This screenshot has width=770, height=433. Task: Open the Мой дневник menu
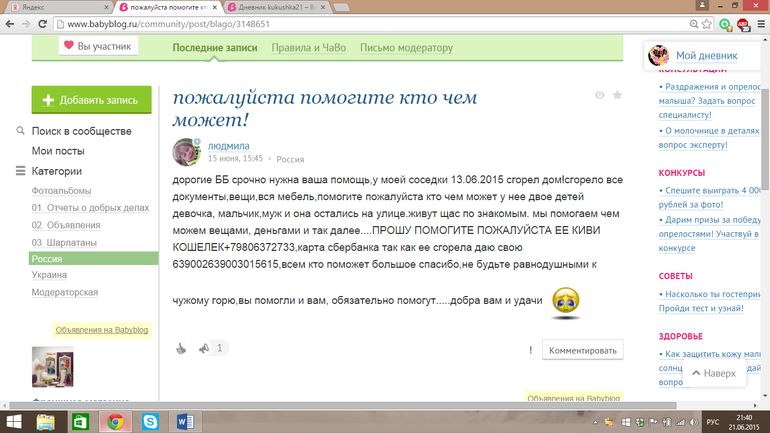click(x=704, y=56)
